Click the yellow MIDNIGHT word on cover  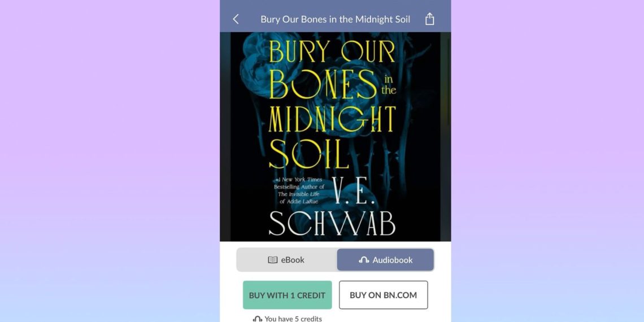[x=332, y=120]
